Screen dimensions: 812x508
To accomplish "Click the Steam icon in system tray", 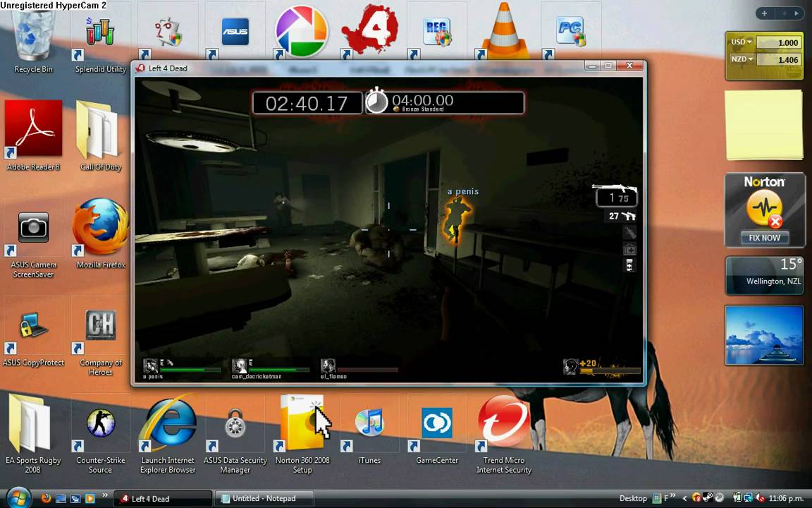I will coord(708,498).
